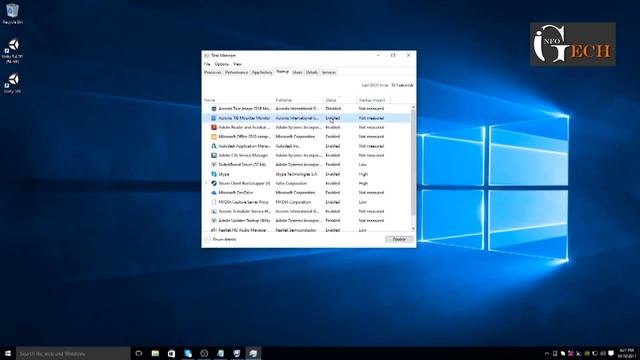Switch to the Details tab
This screenshot has width=640, height=360.
click(x=311, y=72)
